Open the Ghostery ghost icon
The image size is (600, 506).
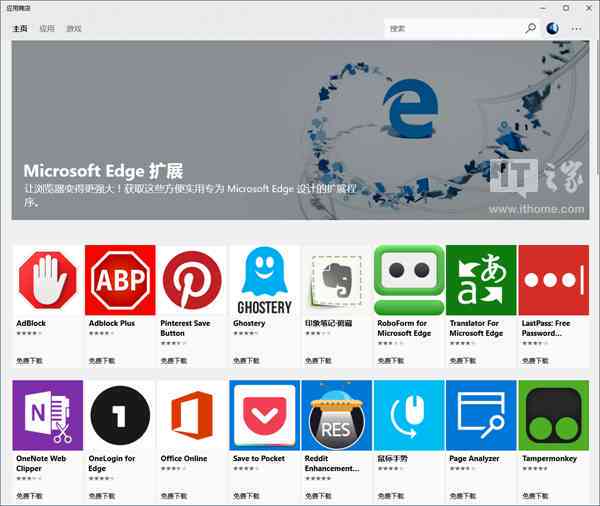(264, 281)
